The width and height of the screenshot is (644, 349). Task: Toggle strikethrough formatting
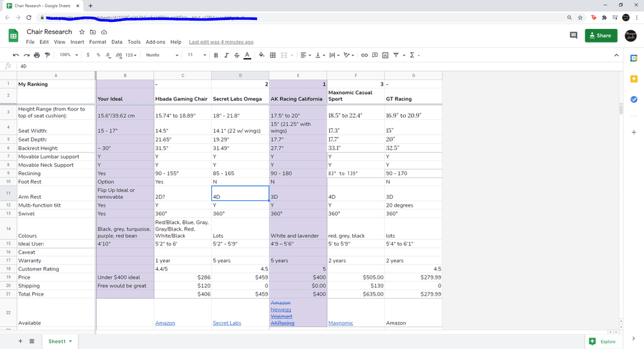coord(237,55)
